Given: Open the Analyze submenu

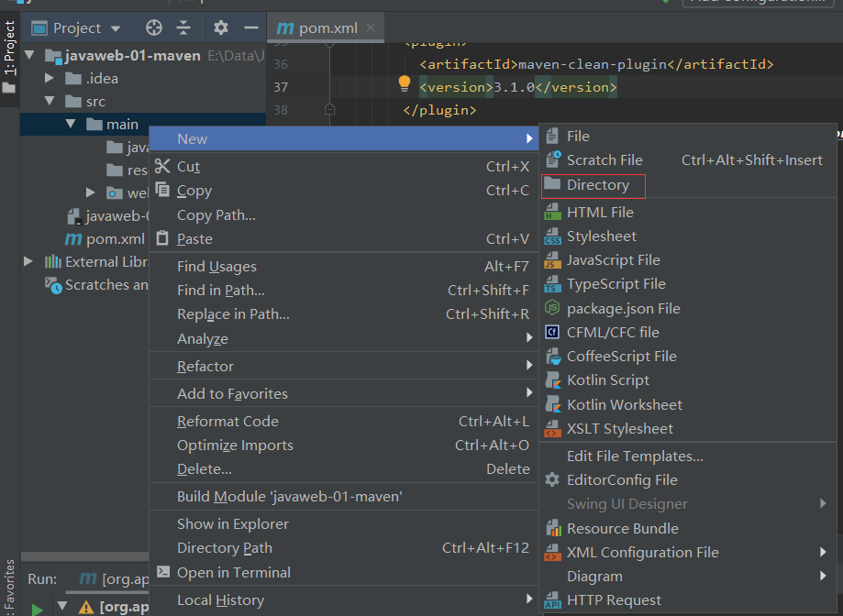Looking at the screenshot, I should click(344, 338).
